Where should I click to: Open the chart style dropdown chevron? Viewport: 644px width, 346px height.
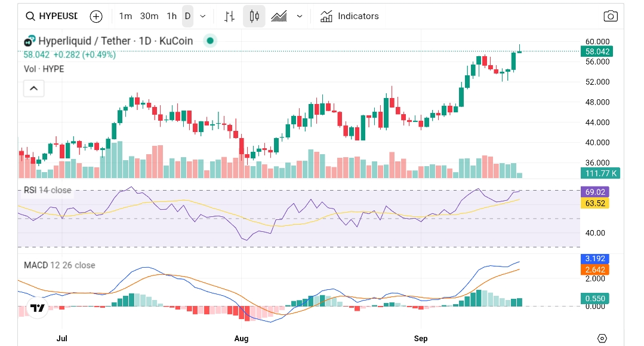pyautogui.click(x=299, y=16)
